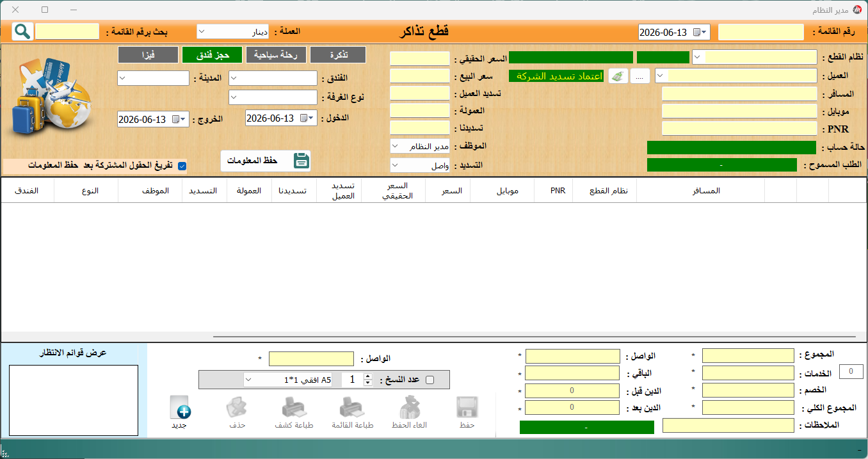Click the حذف delete icon
Screen dimensions: 868x459
click(237, 408)
